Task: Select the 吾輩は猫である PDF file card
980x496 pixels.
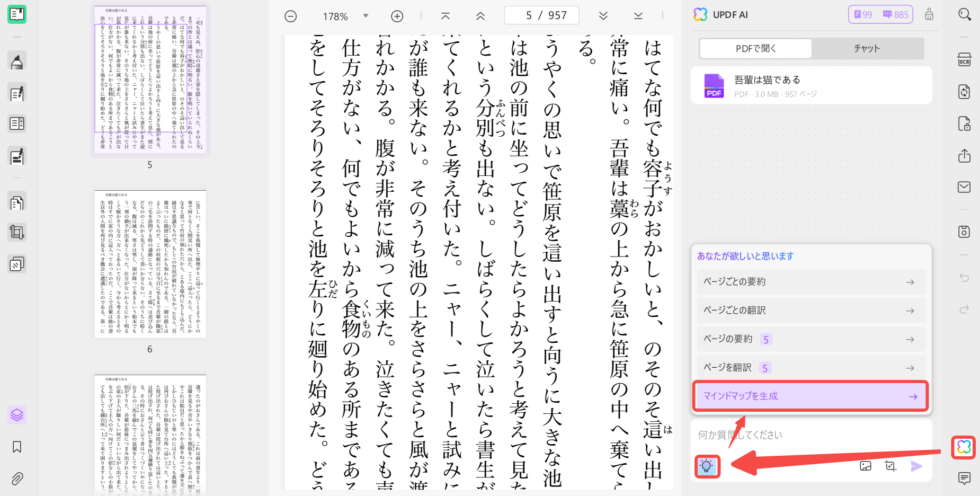Action: (812, 85)
